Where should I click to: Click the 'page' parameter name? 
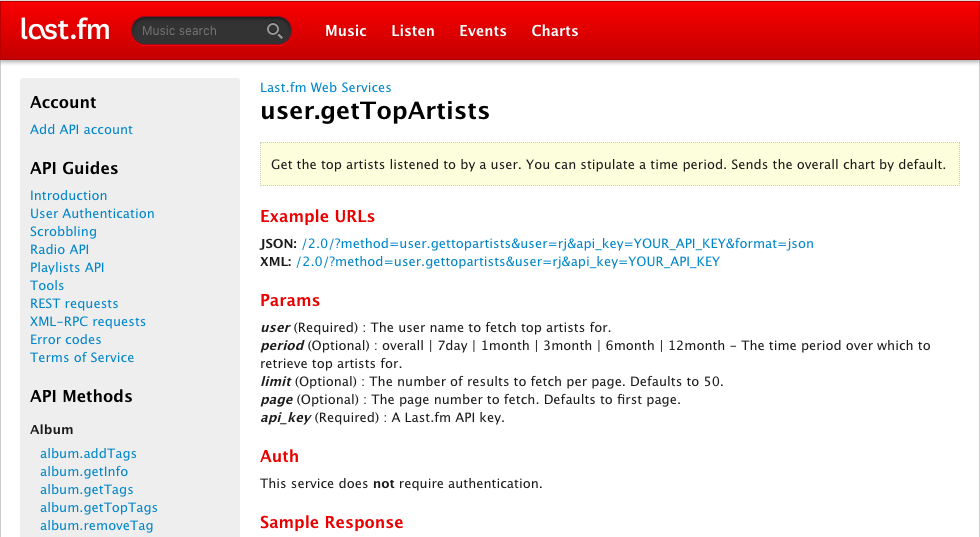[276, 400]
